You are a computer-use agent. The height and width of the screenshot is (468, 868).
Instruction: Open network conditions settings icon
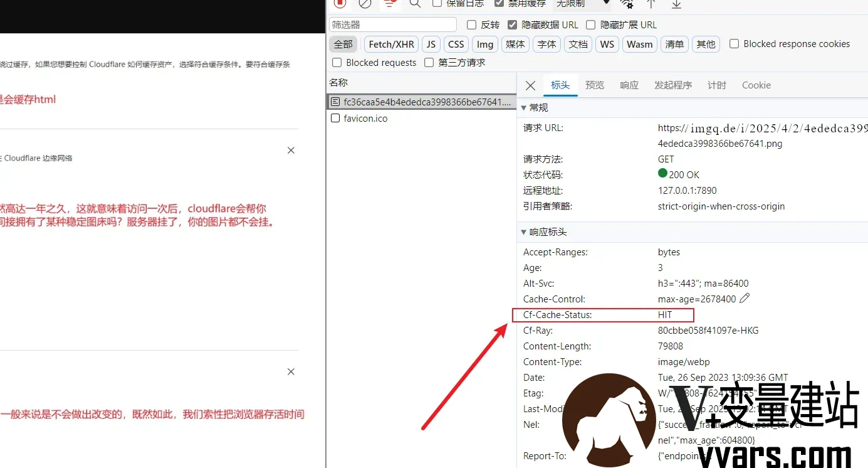(x=627, y=3)
